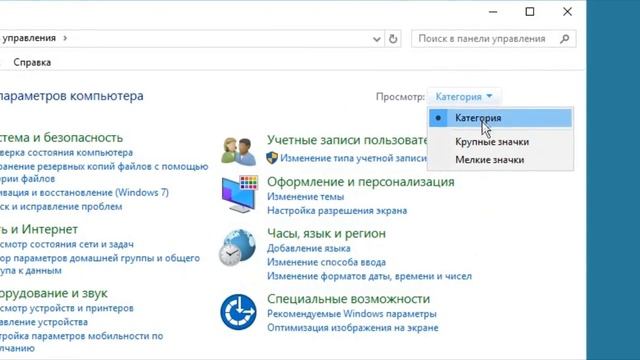The height and width of the screenshot is (360, 640).
Task: Open the Просмотр Категория dropdown
Action: [x=464, y=97]
